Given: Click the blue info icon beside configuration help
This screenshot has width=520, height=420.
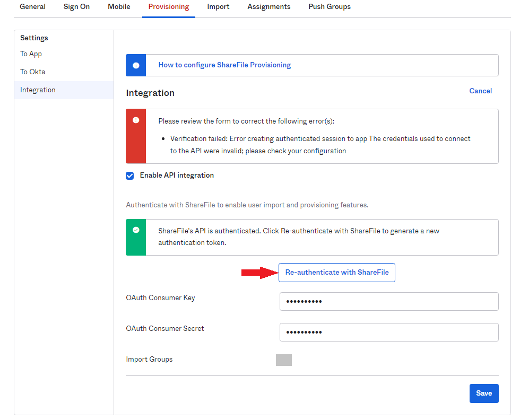Looking at the screenshot, I should pos(136,65).
